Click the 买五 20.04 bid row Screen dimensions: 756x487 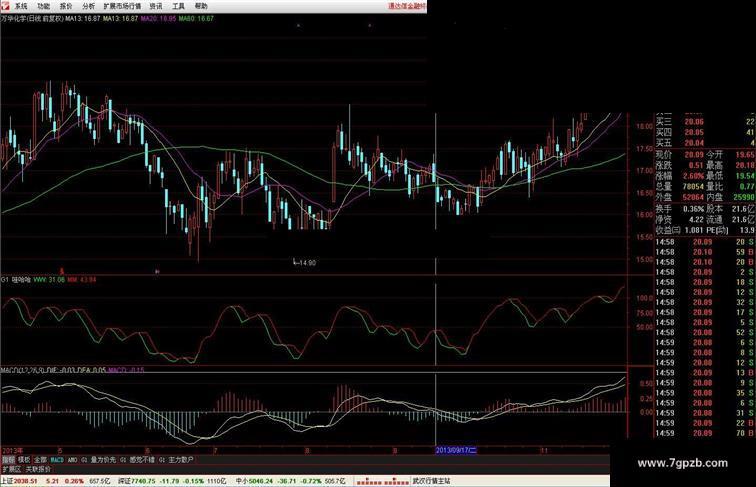(705, 143)
